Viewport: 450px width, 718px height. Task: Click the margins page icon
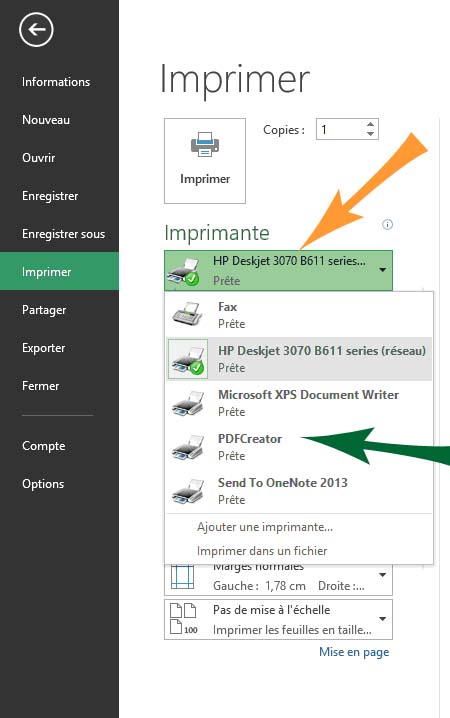pyautogui.click(x=182, y=577)
